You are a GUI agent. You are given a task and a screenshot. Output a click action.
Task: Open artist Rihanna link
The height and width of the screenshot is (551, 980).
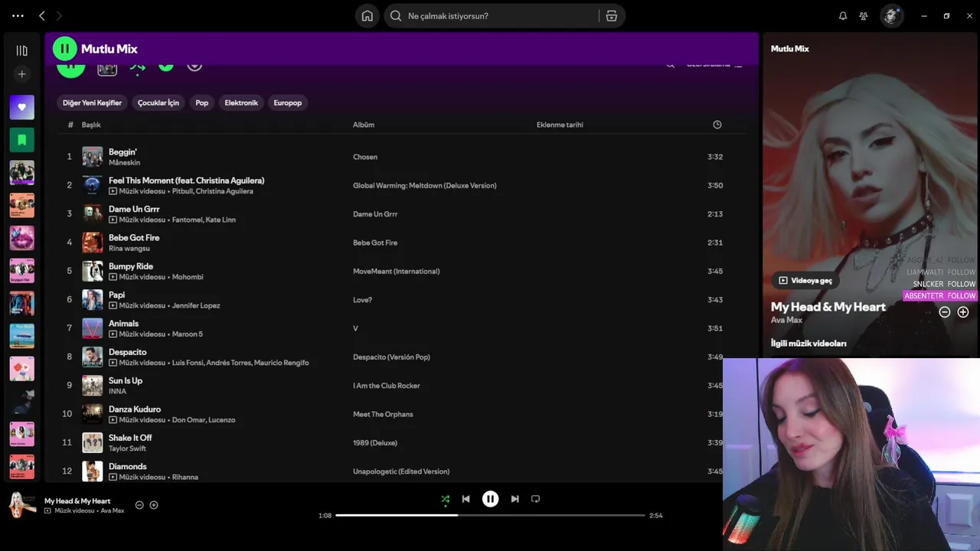coord(185,477)
